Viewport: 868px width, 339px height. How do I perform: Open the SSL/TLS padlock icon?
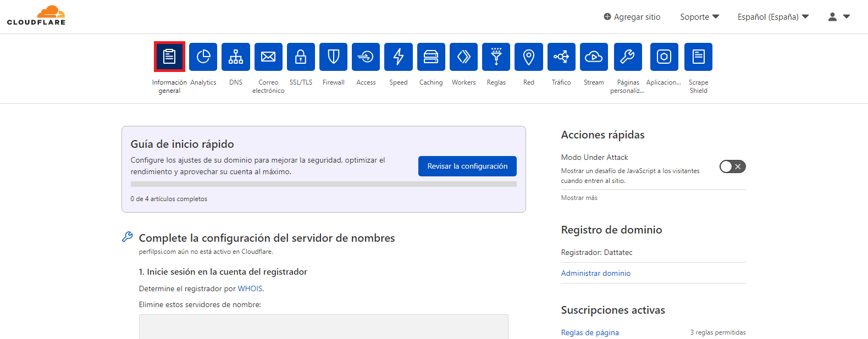tap(301, 57)
